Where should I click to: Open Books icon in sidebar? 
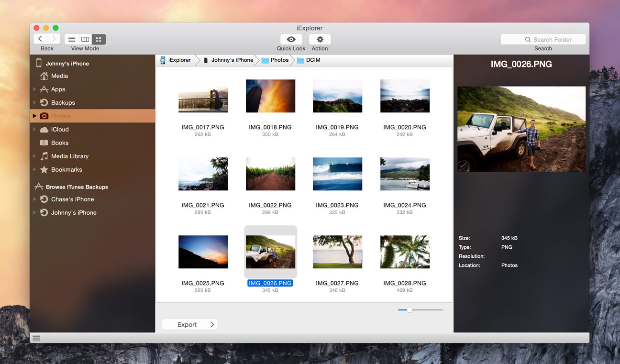pyautogui.click(x=44, y=143)
